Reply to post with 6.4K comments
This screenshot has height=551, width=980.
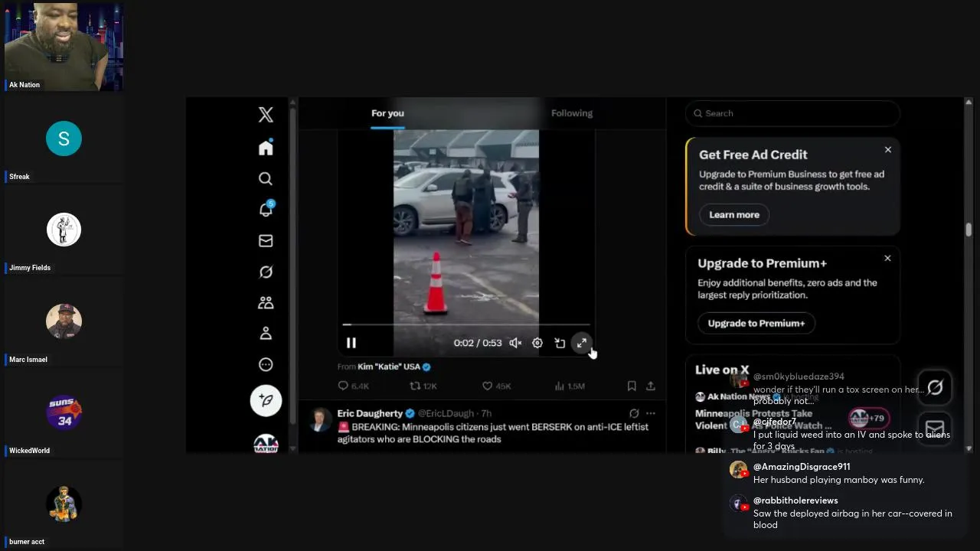pos(354,386)
